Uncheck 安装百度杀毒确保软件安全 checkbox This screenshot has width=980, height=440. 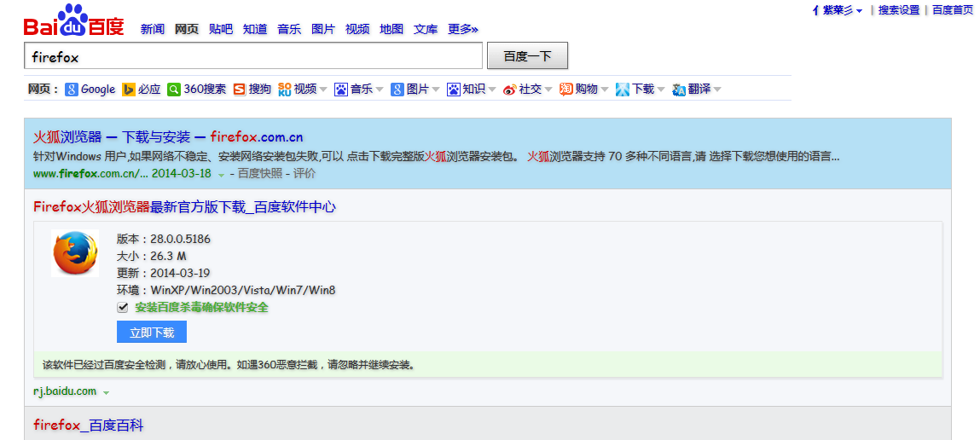[123, 308]
